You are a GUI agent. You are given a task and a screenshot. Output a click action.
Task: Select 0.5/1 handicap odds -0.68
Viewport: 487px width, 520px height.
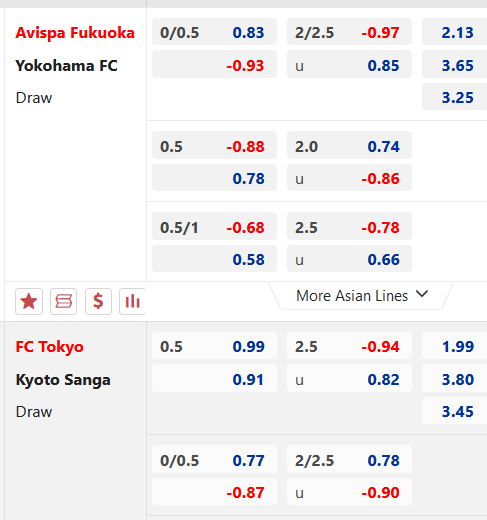[x=214, y=226]
